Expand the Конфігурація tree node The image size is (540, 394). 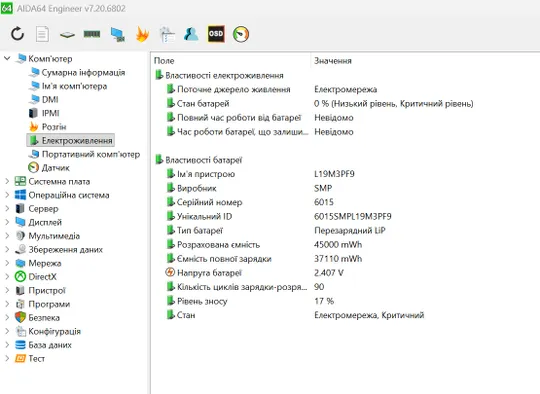[x=7, y=331]
